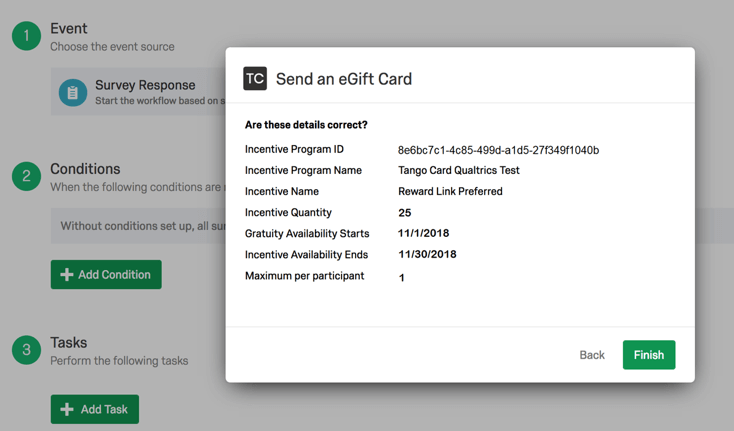The width and height of the screenshot is (734, 431).
Task: Click the Incentive Program ID value 8e6bc7c1-4c85-499d-a1d5-27f349f1040b
Action: (499, 150)
